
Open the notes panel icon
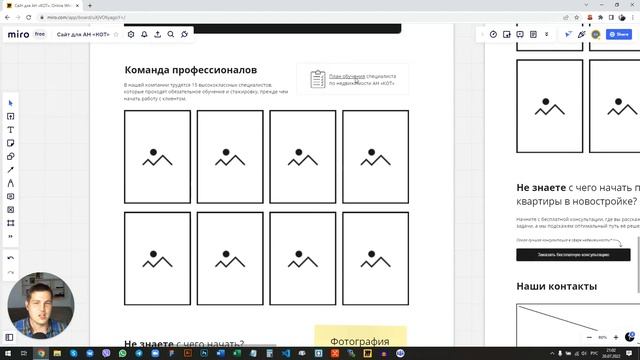(x=533, y=35)
